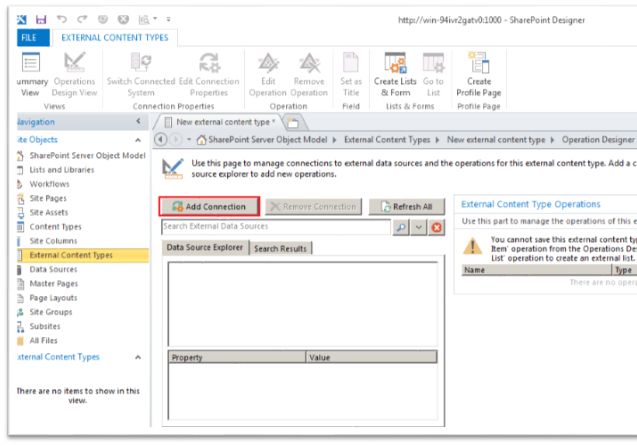Screen dimensions: 637x446
Task: Click the new tab folder icon
Action: [292, 122]
